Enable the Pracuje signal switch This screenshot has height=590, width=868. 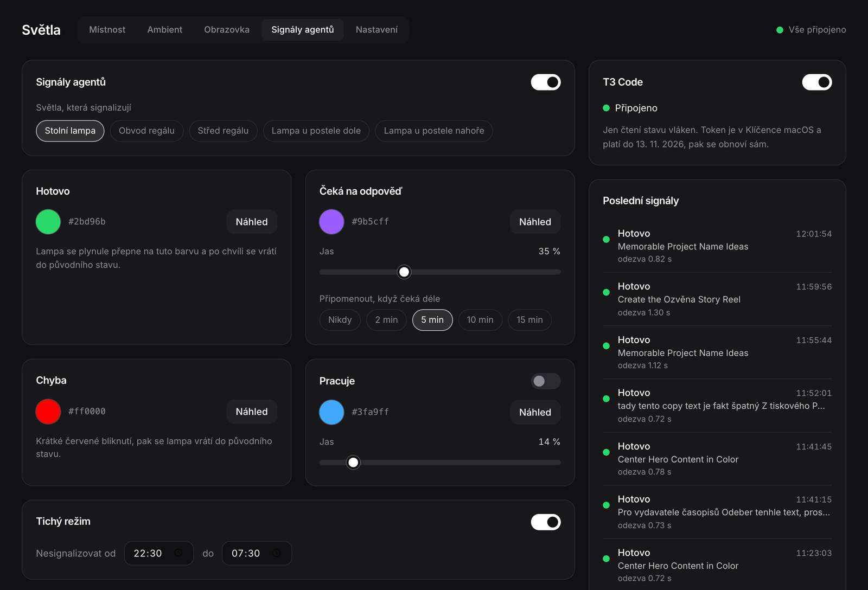pos(546,381)
